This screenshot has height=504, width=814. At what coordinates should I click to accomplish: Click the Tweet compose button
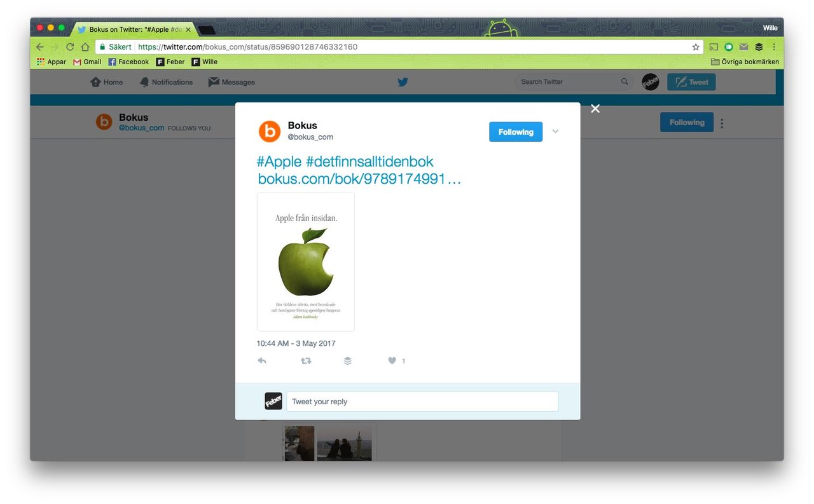(x=691, y=81)
